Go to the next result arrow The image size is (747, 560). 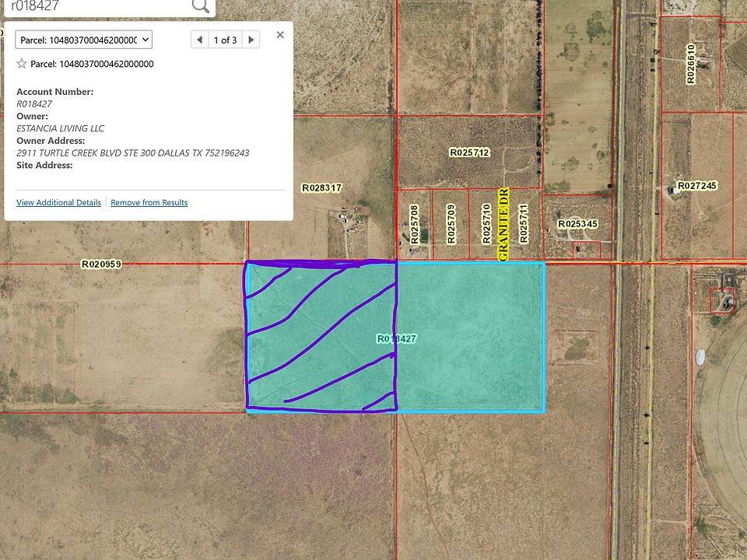[x=251, y=40]
